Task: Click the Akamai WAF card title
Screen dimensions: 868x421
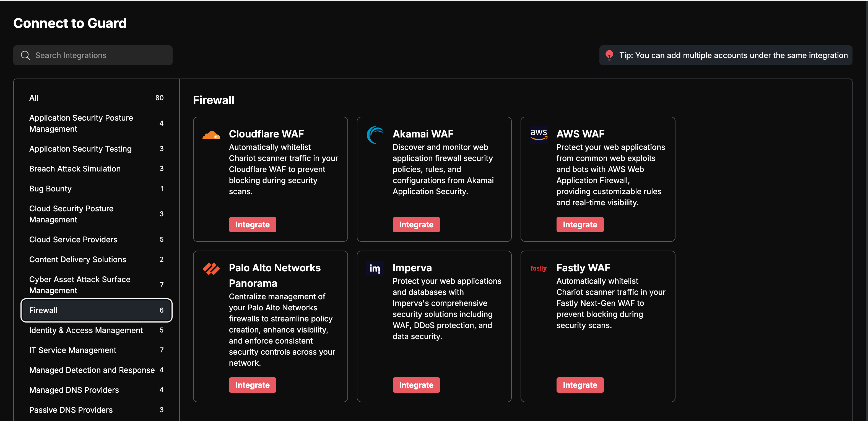Action: 423,134
